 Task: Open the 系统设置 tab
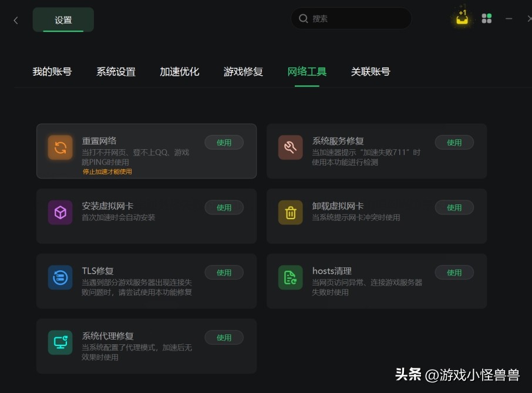(115, 71)
